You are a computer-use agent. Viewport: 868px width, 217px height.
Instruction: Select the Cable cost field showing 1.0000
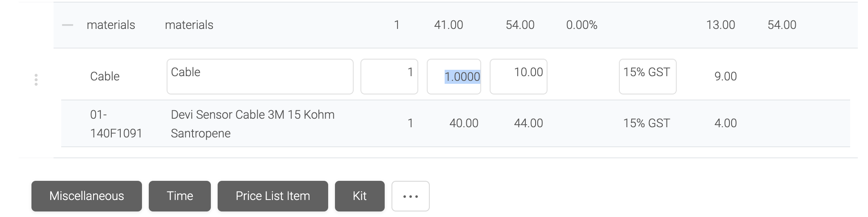pos(454,77)
